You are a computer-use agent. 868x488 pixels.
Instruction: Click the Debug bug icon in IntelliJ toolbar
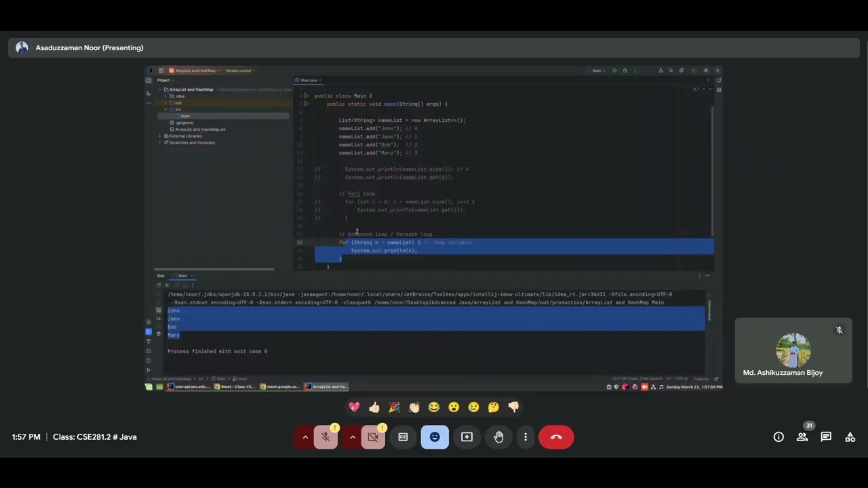(625, 70)
